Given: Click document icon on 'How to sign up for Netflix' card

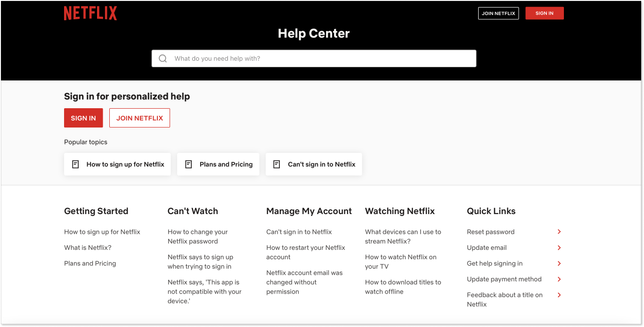Looking at the screenshot, I should pos(75,164).
